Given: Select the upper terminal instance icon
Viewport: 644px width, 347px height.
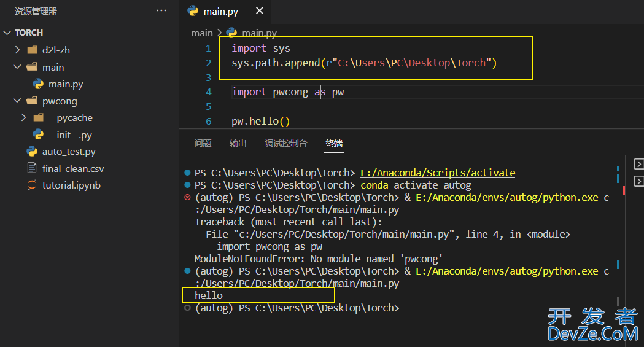Looking at the screenshot, I should [638, 164].
